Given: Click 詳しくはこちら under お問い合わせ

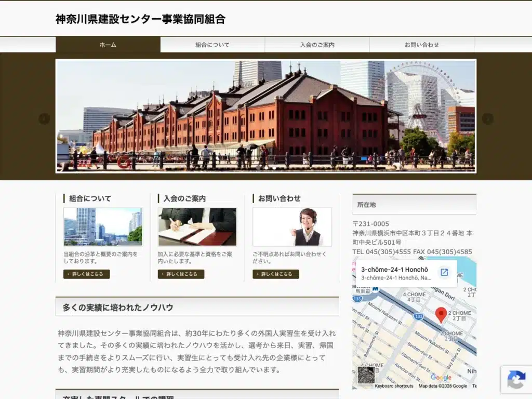Looking at the screenshot, I should point(276,274).
